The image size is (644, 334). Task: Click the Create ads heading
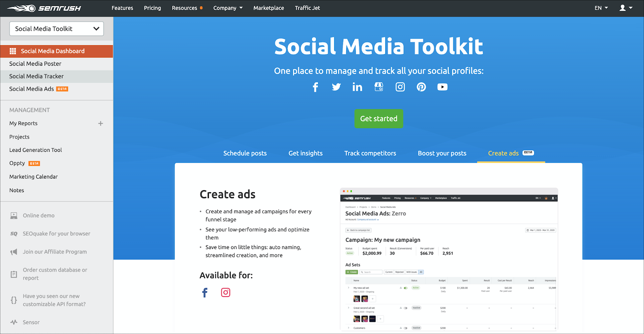[x=227, y=195]
